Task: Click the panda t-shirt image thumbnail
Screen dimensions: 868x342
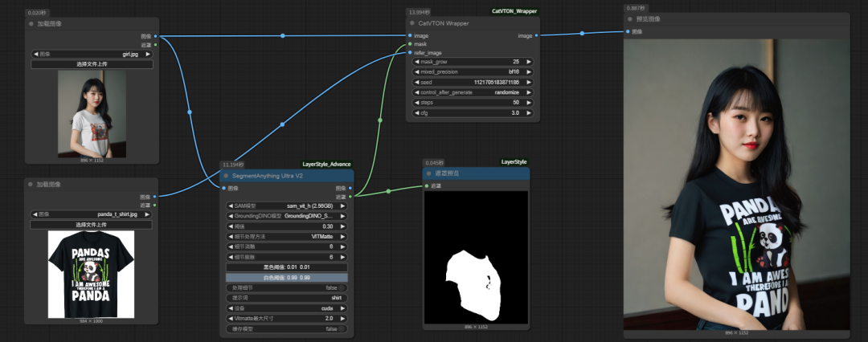Action: click(x=92, y=275)
